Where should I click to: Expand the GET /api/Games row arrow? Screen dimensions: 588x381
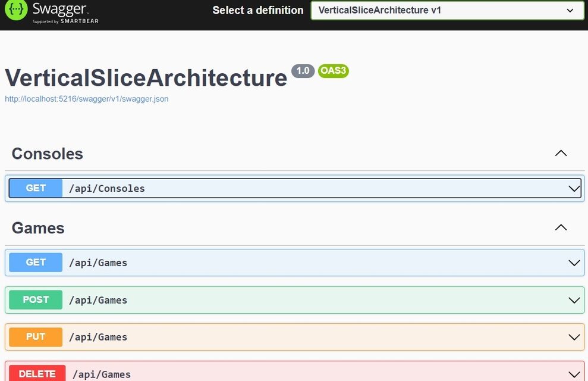click(574, 263)
